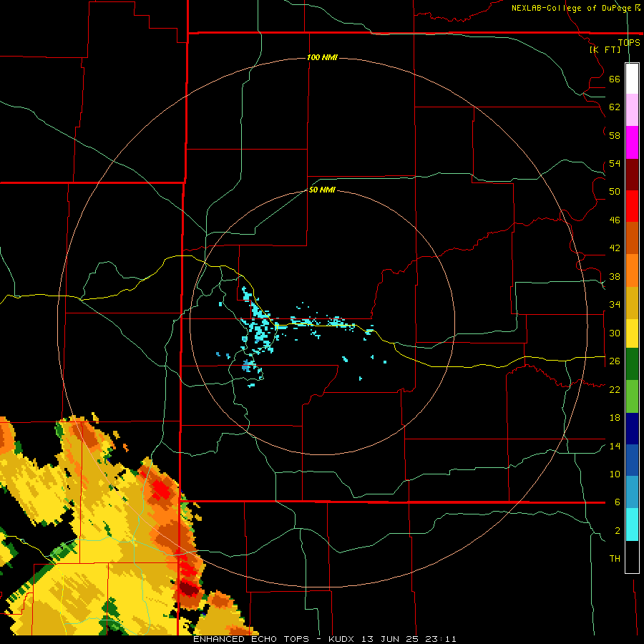
Task: Click the legend value "22"
Action: click(x=615, y=389)
